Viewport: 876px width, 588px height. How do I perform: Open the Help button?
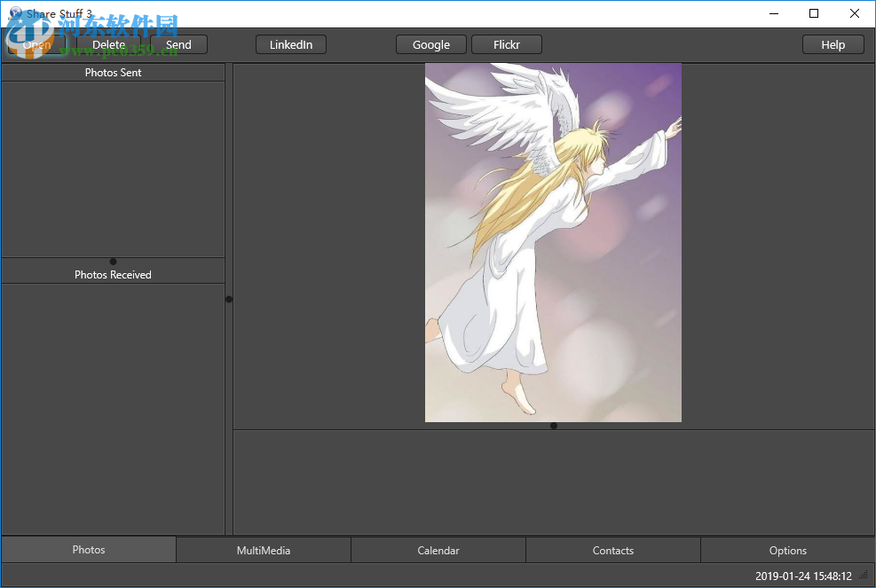833,45
